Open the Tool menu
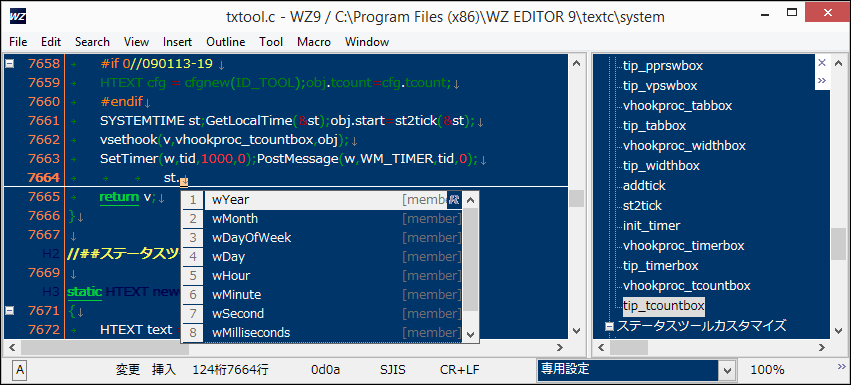The width and height of the screenshot is (851, 385). (x=271, y=42)
